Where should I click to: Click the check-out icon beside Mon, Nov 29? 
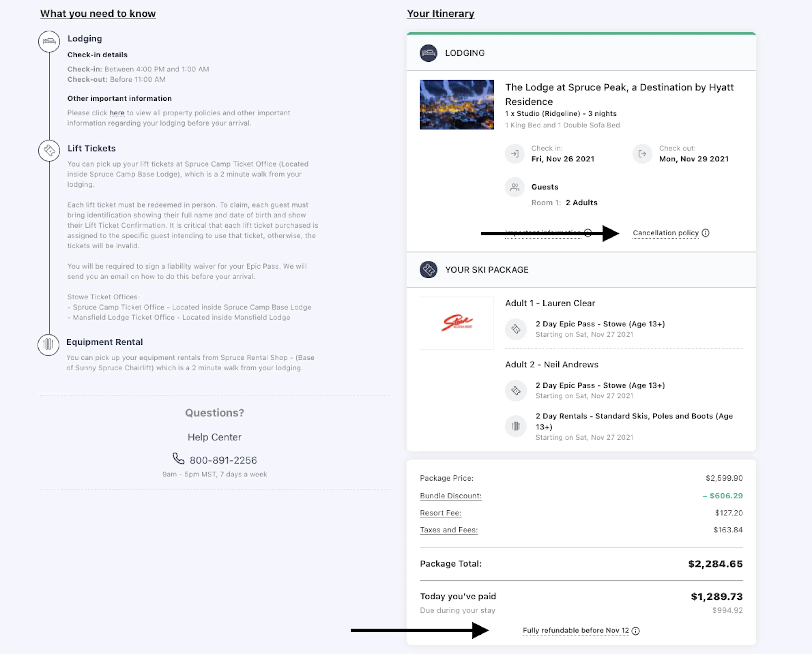[642, 154]
